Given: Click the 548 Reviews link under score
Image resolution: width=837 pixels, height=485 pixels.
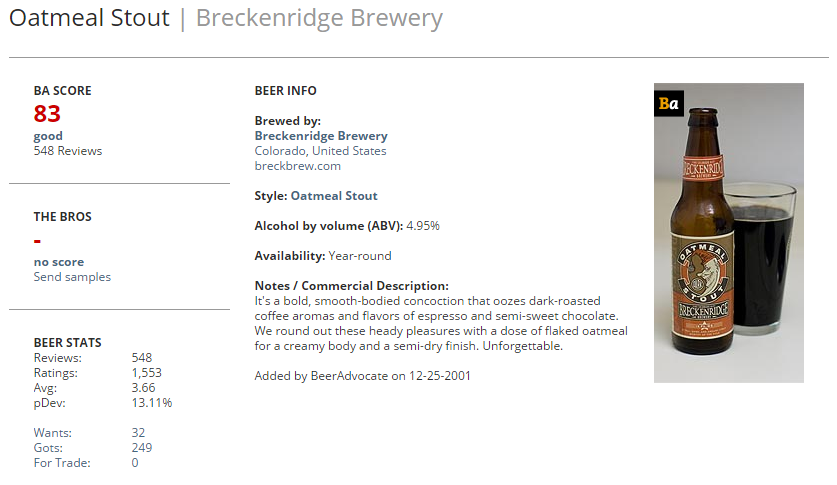Looking at the screenshot, I should point(68,151).
